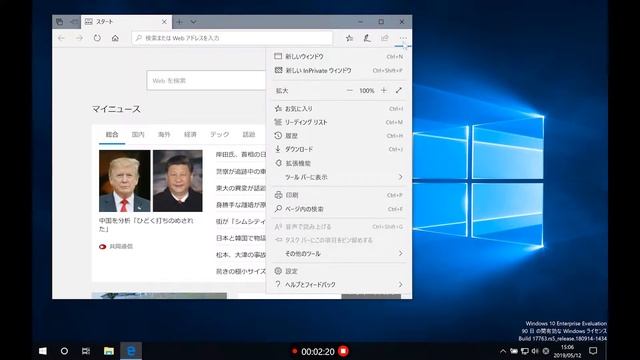
Task: Switch to the テック news tab
Action: click(220, 134)
